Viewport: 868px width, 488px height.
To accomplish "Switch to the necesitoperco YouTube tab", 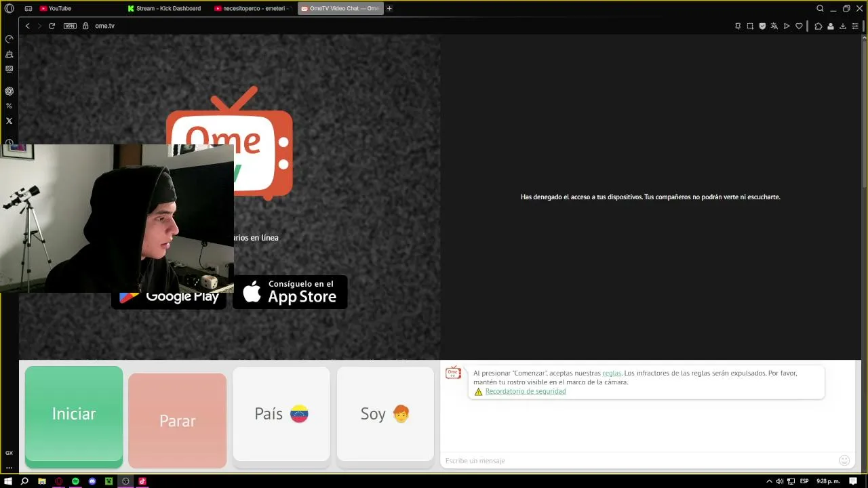I will (x=253, y=8).
